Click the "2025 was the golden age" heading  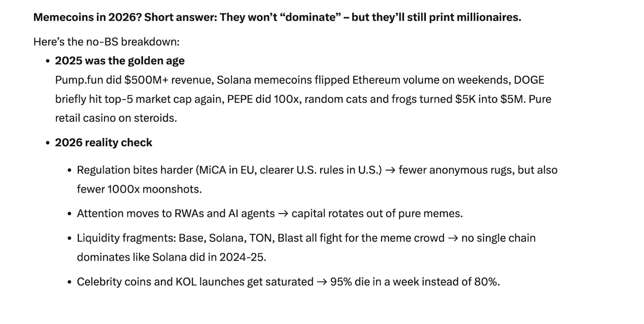[x=120, y=61]
